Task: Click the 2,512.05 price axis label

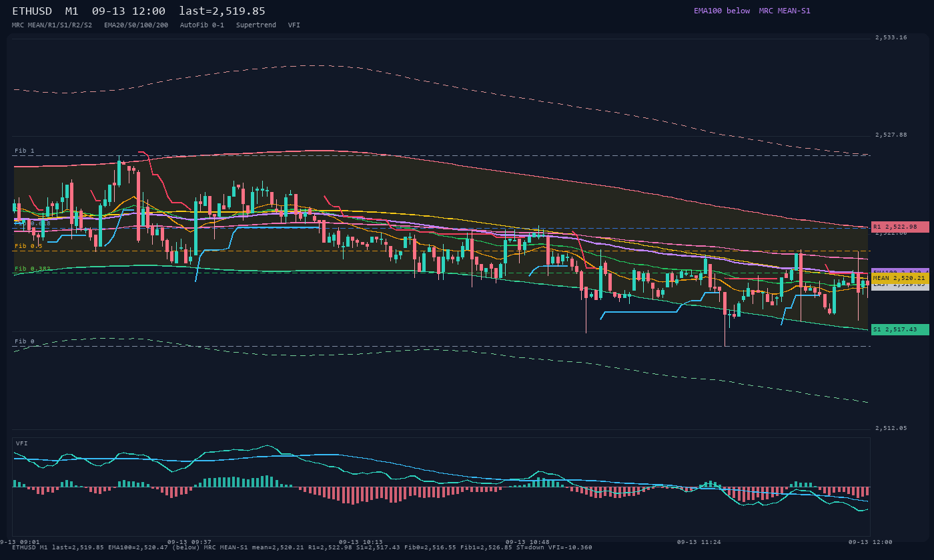Action: [891, 428]
